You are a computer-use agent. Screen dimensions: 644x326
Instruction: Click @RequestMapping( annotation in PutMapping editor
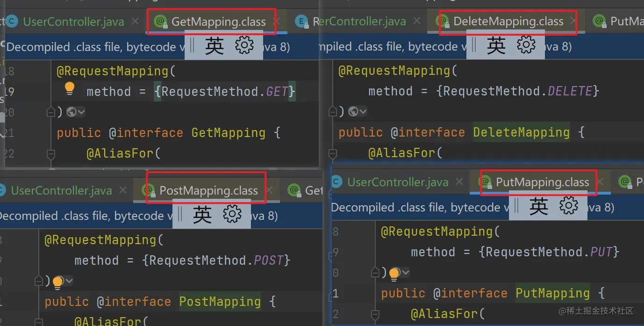(440, 232)
